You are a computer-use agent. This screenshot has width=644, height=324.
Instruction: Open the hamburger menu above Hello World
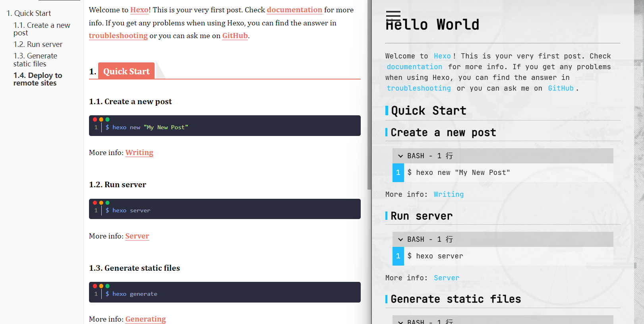393,16
